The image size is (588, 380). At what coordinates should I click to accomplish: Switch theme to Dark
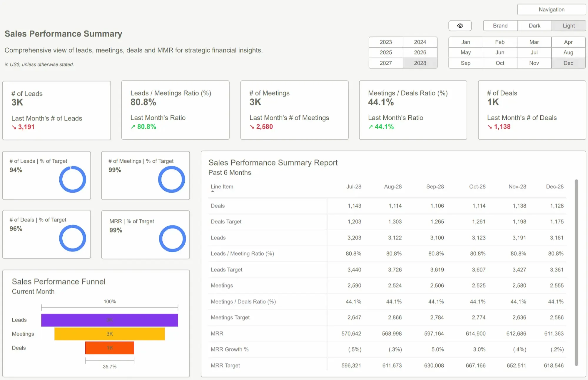point(534,26)
